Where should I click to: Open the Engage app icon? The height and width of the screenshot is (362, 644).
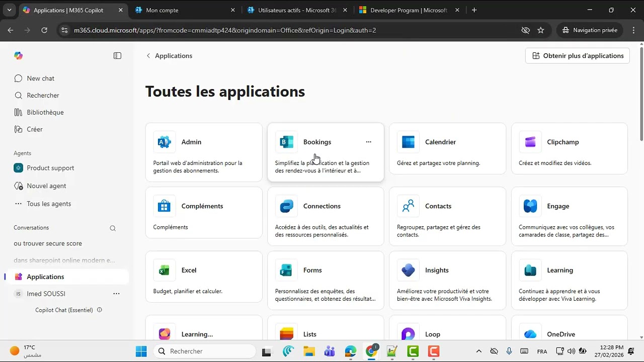tap(530, 206)
